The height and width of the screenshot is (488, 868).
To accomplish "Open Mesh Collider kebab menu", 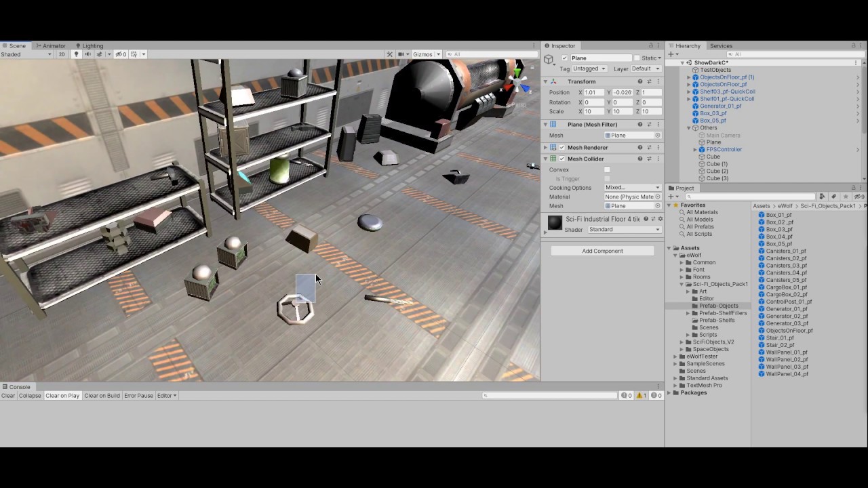I will pyautogui.click(x=658, y=159).
